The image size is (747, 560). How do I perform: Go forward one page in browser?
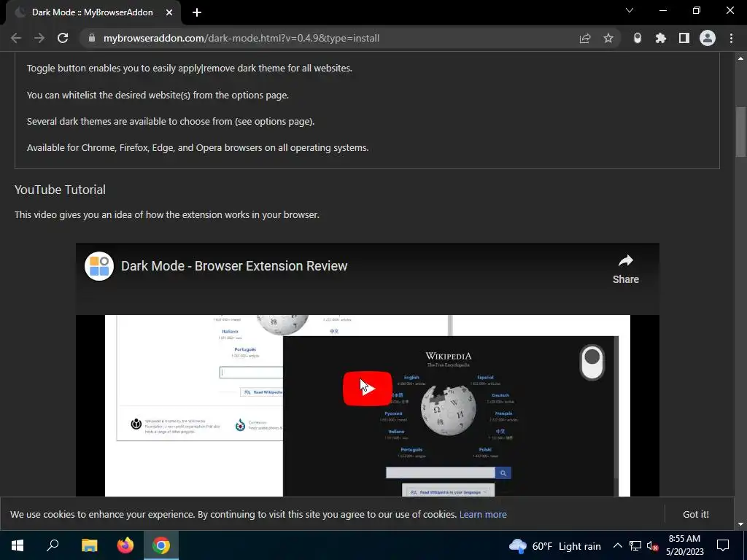pyautogui.click(x=39, y=38)
